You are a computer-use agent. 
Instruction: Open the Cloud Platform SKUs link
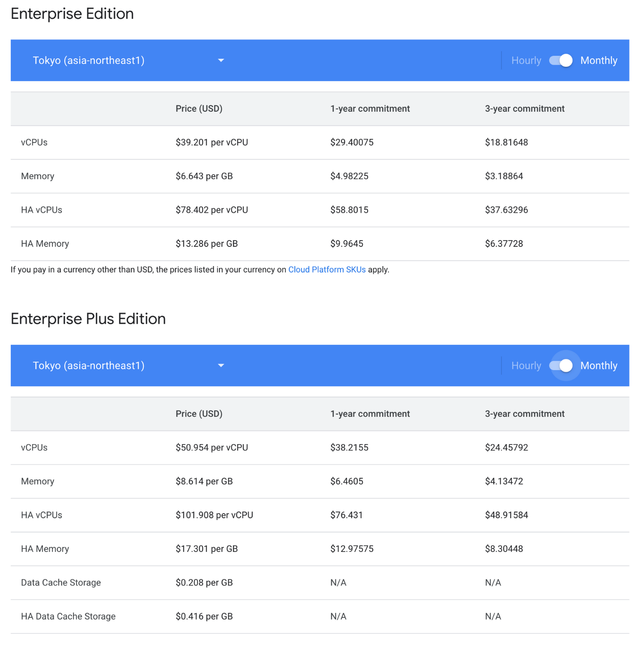coord(327,270)
